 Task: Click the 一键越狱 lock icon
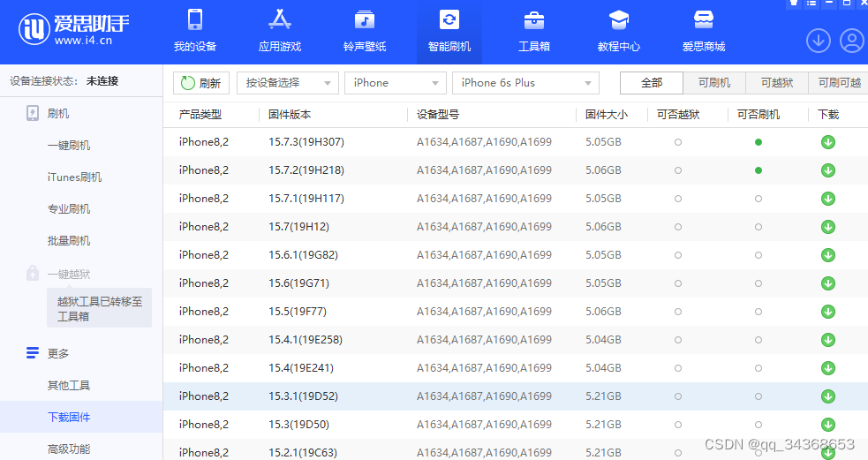click(33, 273)
